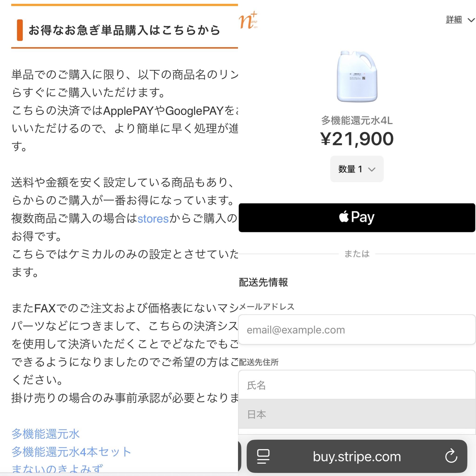Click the 詳細 text label
Viewport: 476px width, 476px height.
click(x=454, y=20)
